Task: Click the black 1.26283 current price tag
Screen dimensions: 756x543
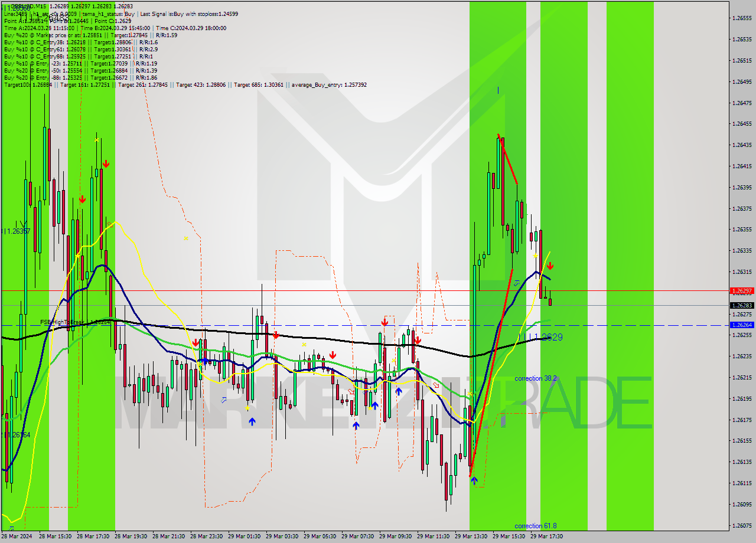Action: point(742,306)
